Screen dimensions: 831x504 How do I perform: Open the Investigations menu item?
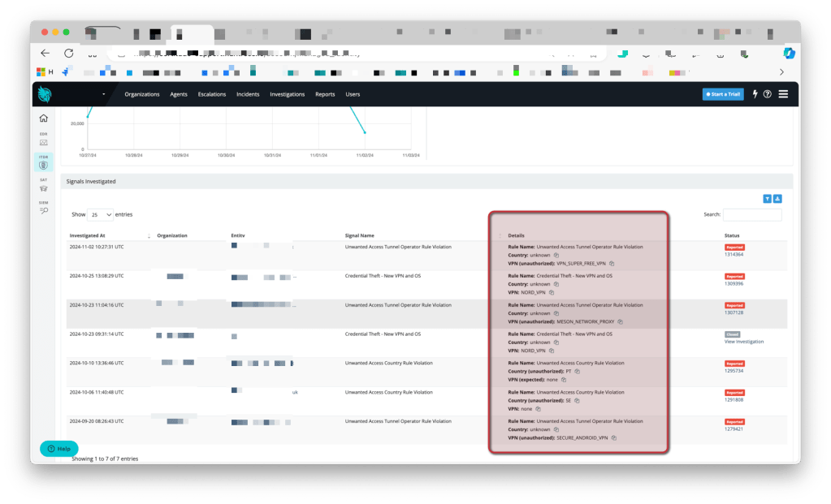[287, 94]
